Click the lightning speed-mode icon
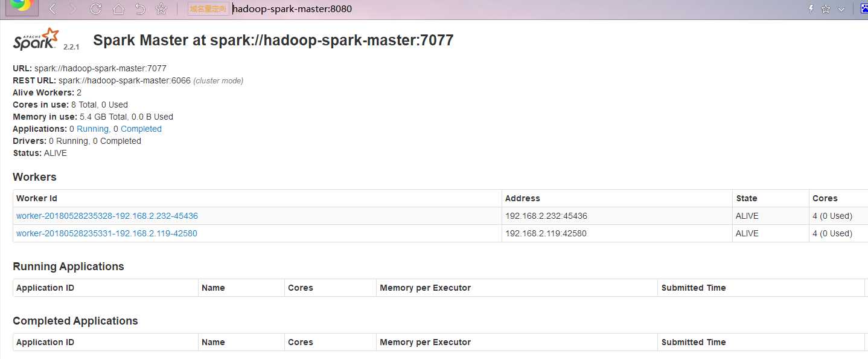Viewport: 868px width, 359px height. [811, 8]
